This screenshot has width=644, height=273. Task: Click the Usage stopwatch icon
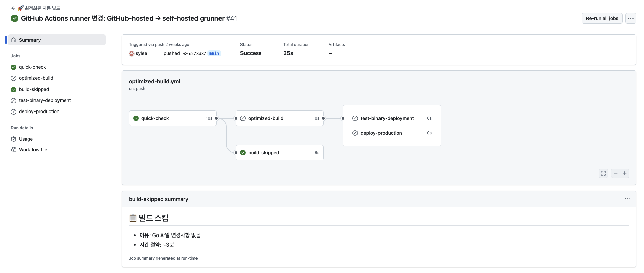[x=14, y=139]
